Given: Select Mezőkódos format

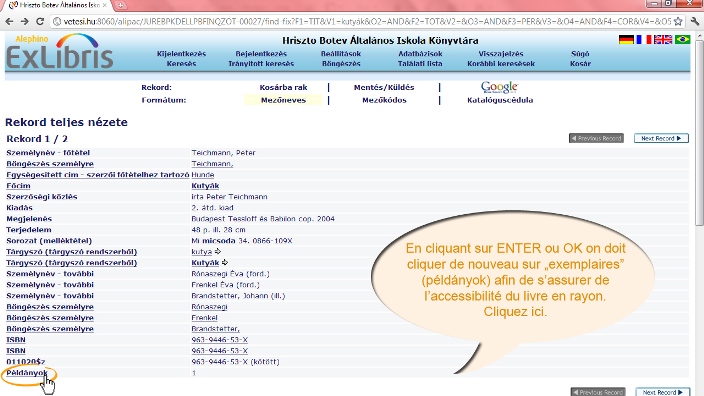Looking at the screenshot, I should pyautogui.click(x=384, y=100).
